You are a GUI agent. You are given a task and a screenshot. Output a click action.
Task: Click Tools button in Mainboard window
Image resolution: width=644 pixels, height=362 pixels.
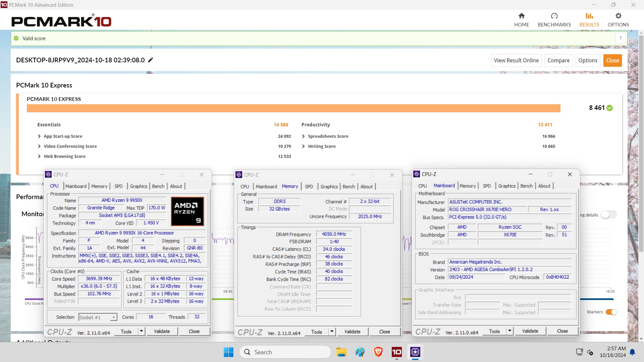point(494,331)
